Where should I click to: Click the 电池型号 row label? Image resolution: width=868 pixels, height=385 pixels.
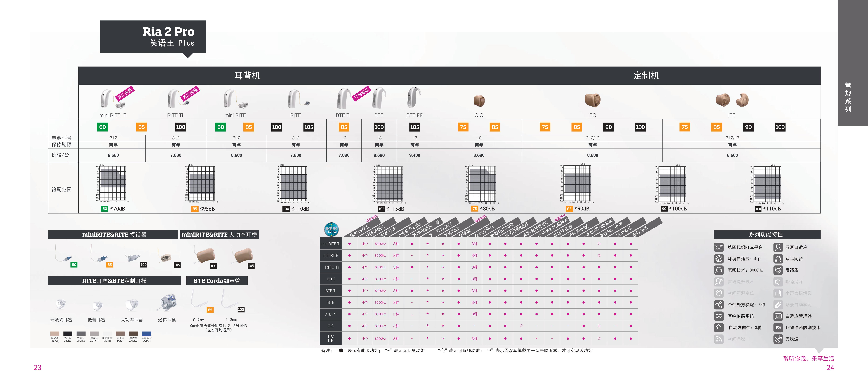coord(61,138)
